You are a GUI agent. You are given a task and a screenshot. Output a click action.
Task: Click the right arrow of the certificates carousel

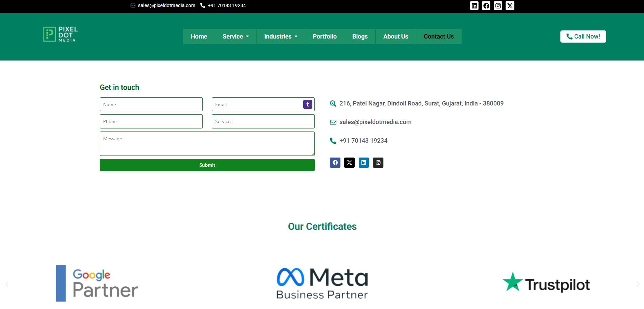tap(638, 284)
